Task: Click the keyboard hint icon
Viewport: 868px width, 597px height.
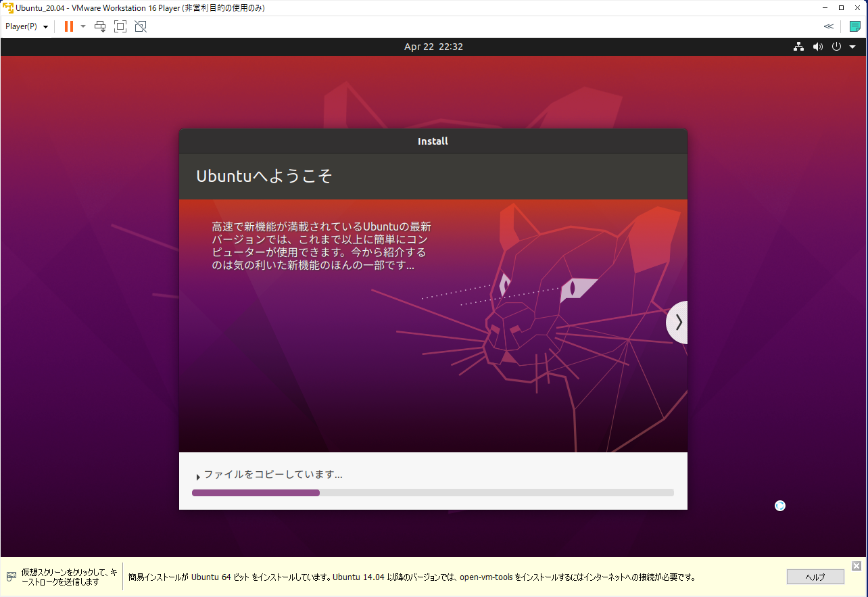Action: click(x=11, y=577)
